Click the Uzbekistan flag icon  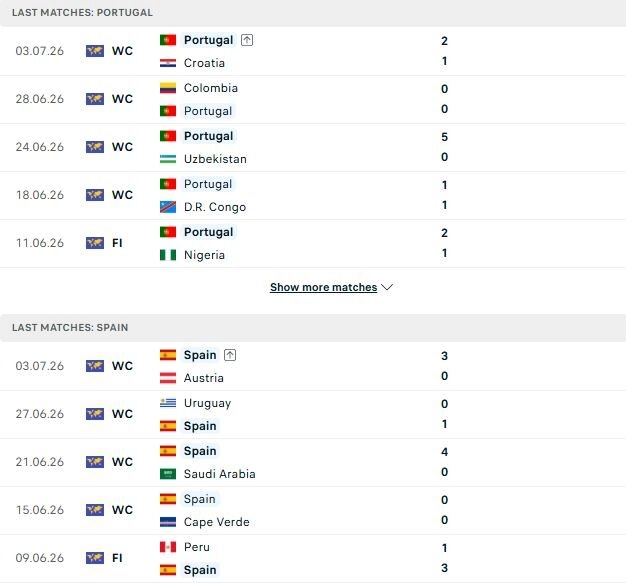click(168, 159)
